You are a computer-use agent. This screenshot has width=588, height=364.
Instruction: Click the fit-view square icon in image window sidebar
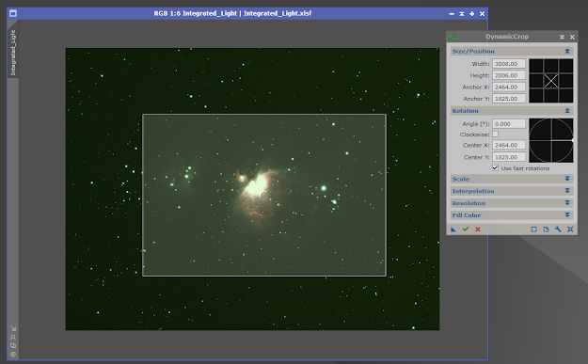point(13,337)
